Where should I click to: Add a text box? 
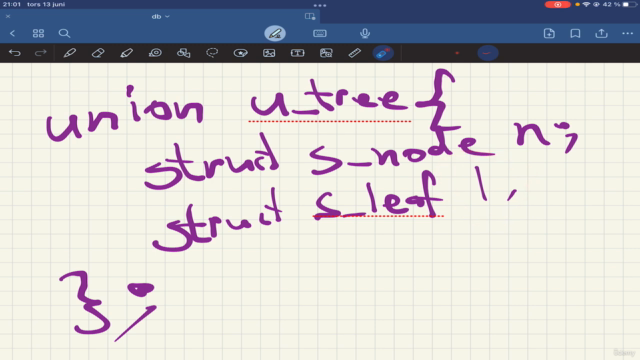pos(298,53)
